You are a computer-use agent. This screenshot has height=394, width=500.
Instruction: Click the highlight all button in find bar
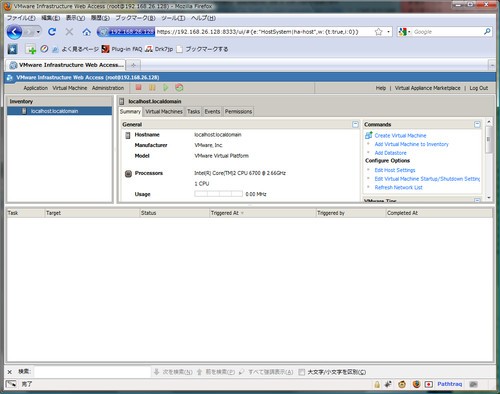(266, 372)
